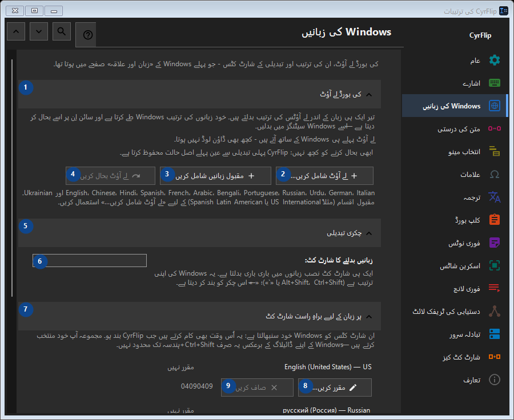The width and height of the screenshot is (514, 420).
Task: Go to متن کی درستی menu item
Action: point(454,129)
